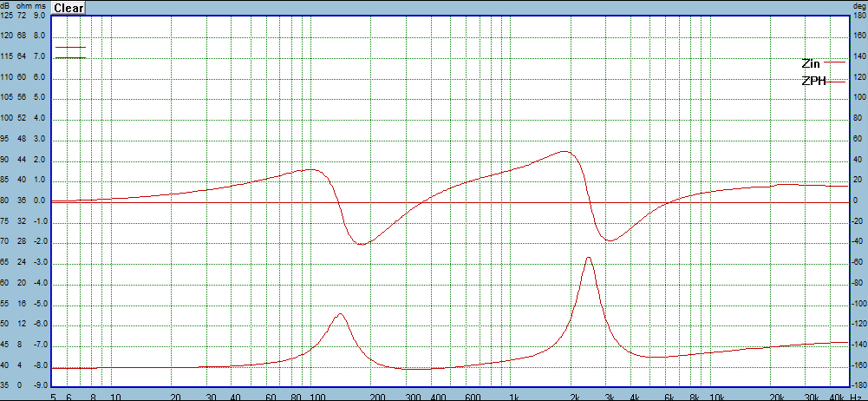This screenshot has width=868, height=401.
Task: Click the 20k frequency axis label
Action: [x=777, y=397]
